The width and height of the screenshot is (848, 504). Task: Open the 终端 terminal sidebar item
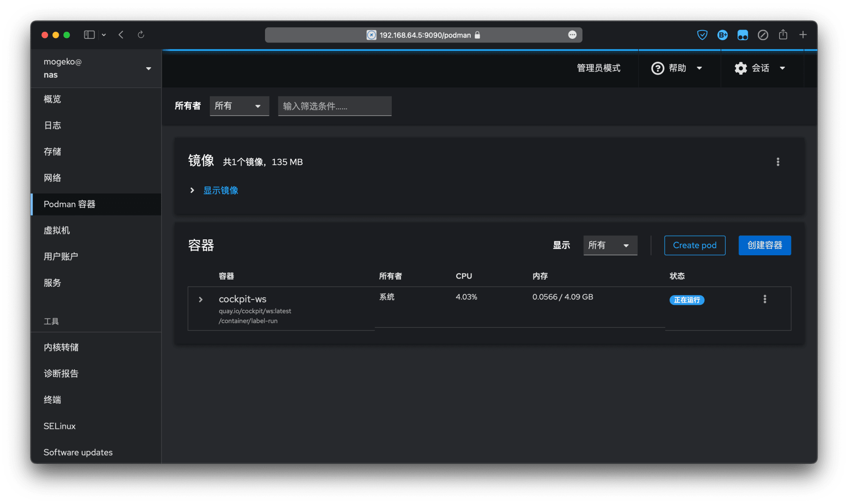52,400
